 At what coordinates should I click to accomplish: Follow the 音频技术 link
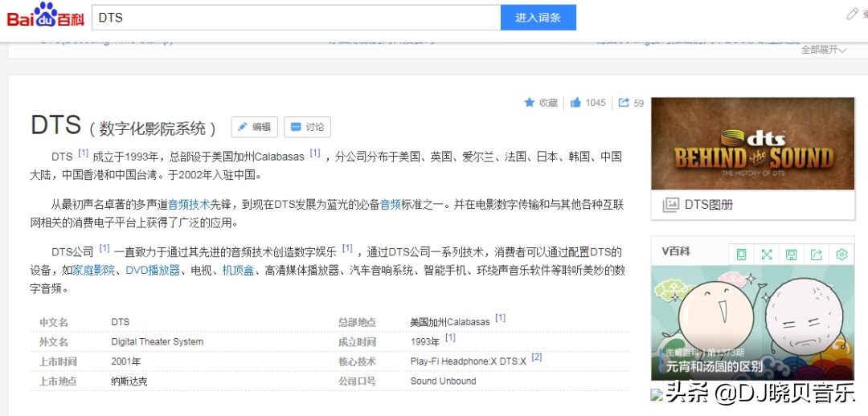pyautogui.click(x=190, y=205)
